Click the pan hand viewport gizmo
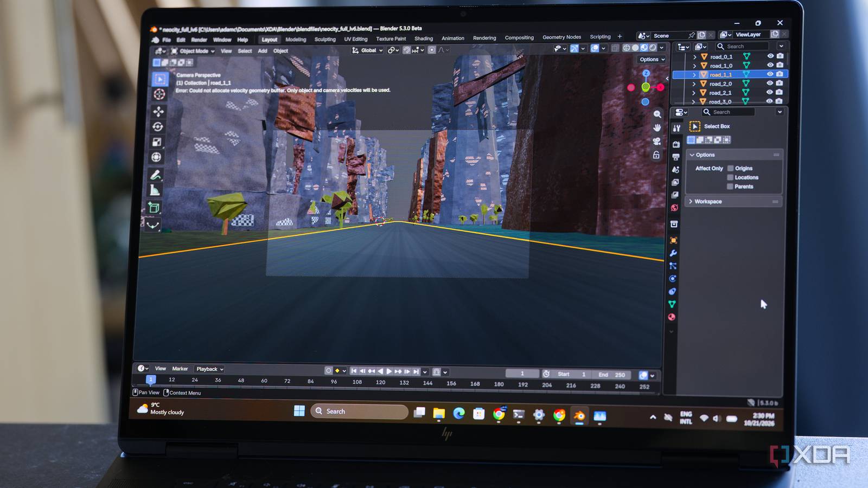Viewport: 868px width, 488px height. 657,128
